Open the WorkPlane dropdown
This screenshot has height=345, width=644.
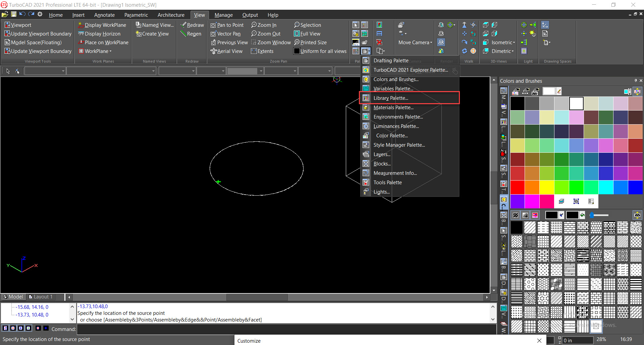95,51
